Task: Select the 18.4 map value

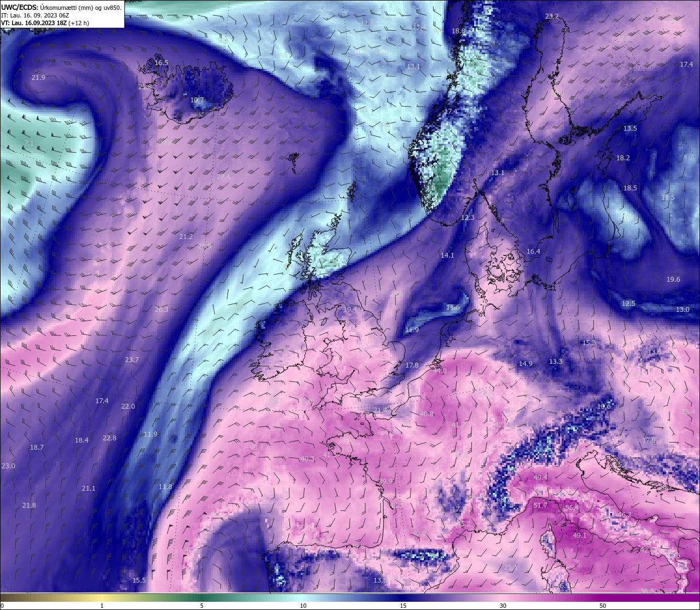Action: click(81, 440)
